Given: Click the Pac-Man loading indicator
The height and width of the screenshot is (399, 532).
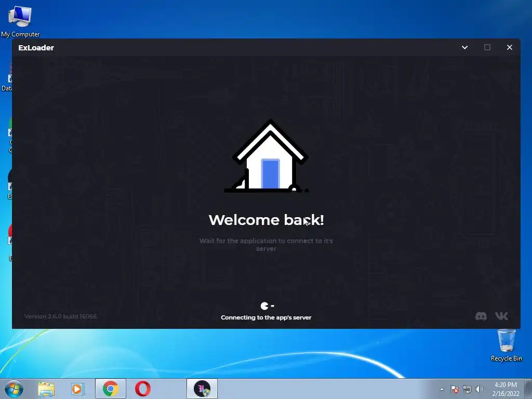Looking at the screenshot, I should tap(268, 306).
